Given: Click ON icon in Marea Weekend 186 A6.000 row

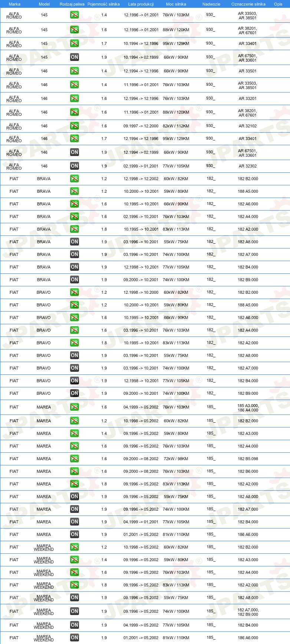Looking at the screenshot, I should (x=75, y=638).
